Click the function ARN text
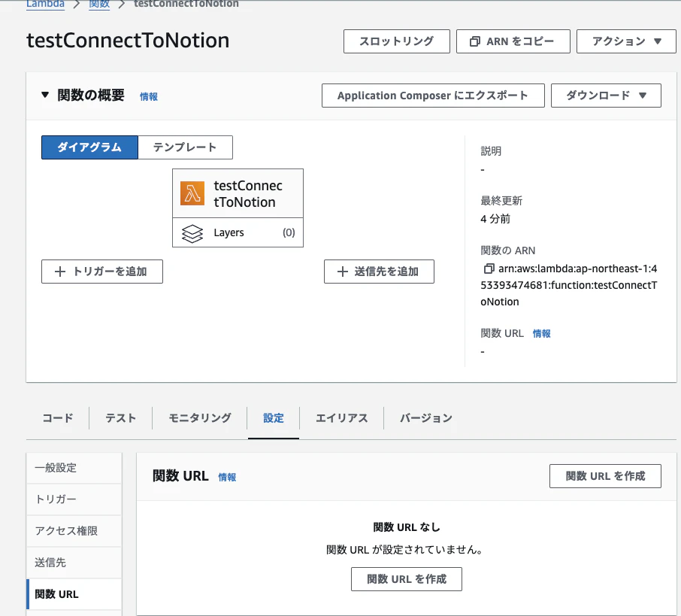The width and height of the screenshot is (681, 616). coord(568,285)
